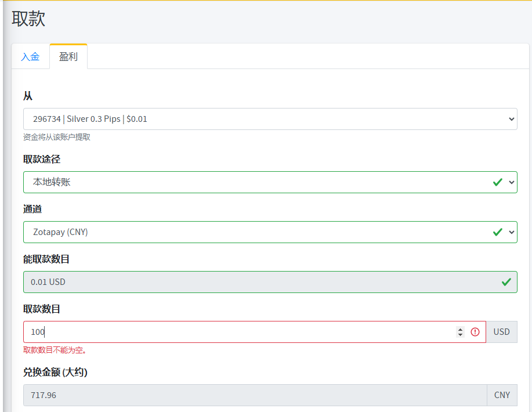The width and height of the screenshot is (532, 412).
Task: Click the CNY currency label beside 兑换金额
Action: 502,395
